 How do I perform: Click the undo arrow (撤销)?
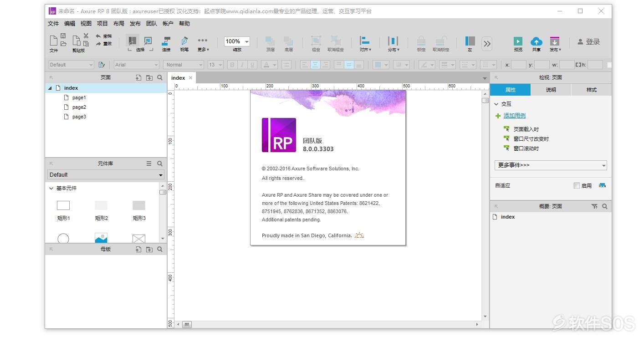(x=103, y=36)
